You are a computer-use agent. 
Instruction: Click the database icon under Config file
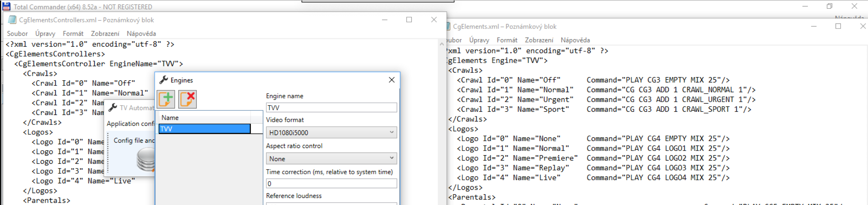146,160
